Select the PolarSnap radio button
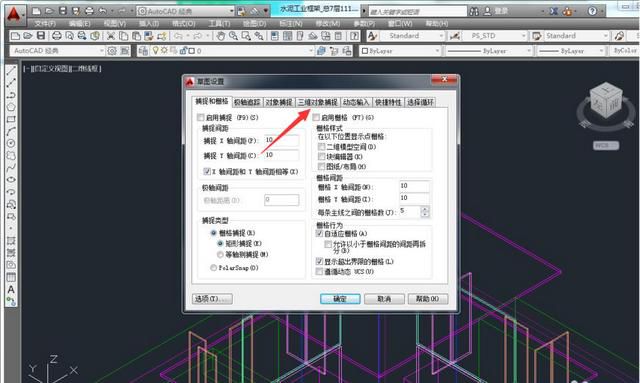Image resolution: width=640 pixels, height=383 pixels. click(x=213, y=268)
